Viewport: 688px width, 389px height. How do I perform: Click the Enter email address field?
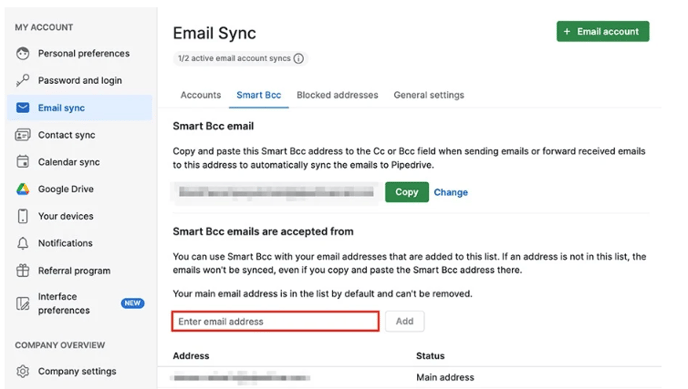click(x=275, y=321)
